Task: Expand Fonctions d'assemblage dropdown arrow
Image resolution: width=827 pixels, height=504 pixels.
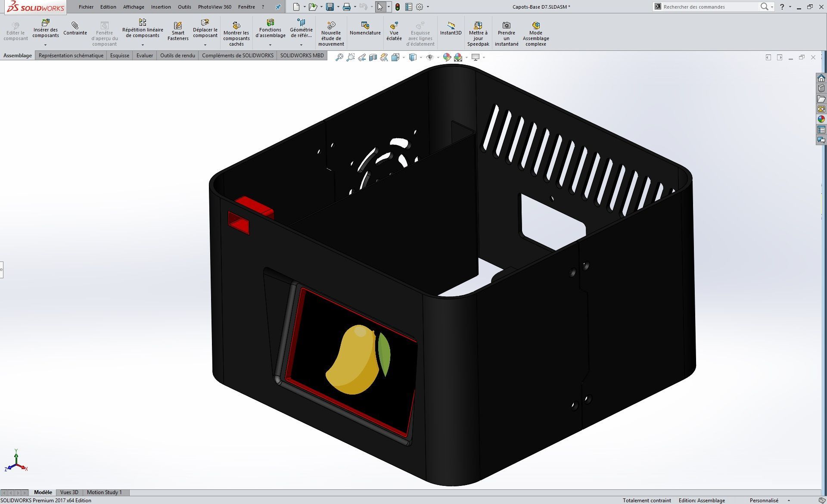Action: point(270,45)
